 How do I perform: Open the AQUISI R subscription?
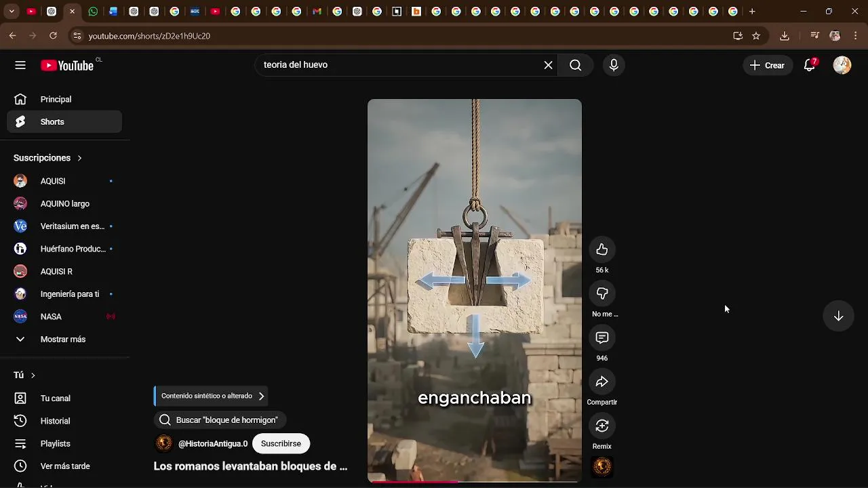(x=64, y=272)
